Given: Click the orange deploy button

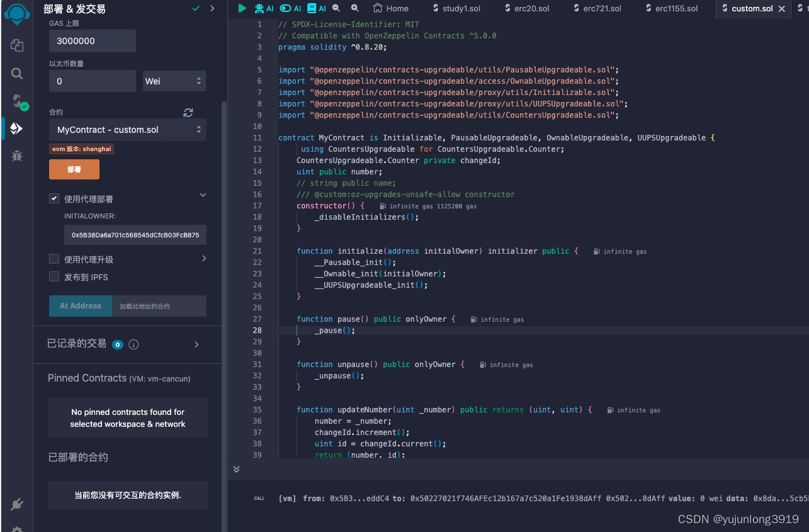Looking at the screenshot, I should pos(74,169).
